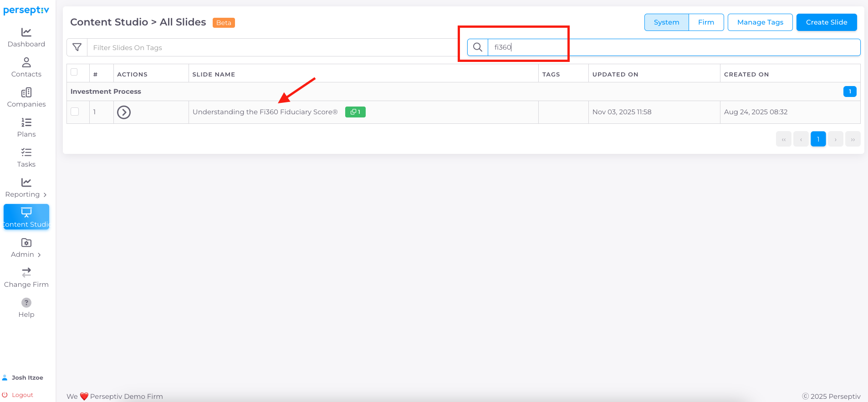868x402 pixels.
Task: Click the search magnifier icon
Action: pos(477,47)
